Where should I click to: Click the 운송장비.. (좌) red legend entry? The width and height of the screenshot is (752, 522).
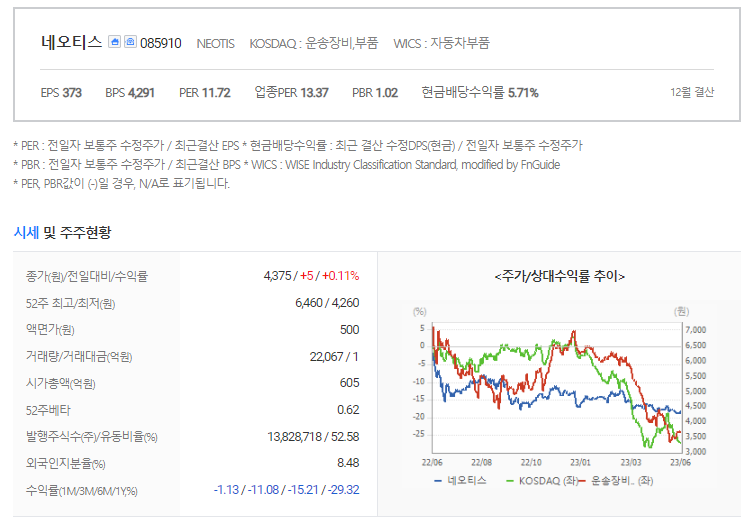616,480
